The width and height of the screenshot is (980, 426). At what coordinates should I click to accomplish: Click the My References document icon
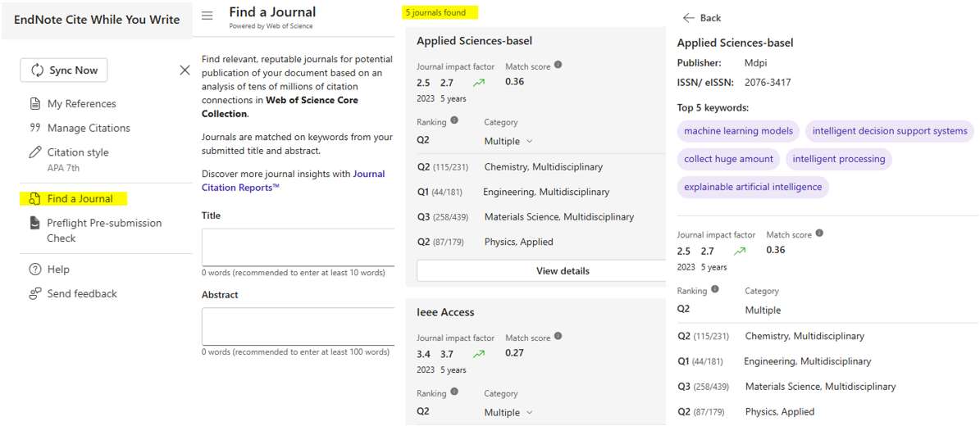click(35, 104)
